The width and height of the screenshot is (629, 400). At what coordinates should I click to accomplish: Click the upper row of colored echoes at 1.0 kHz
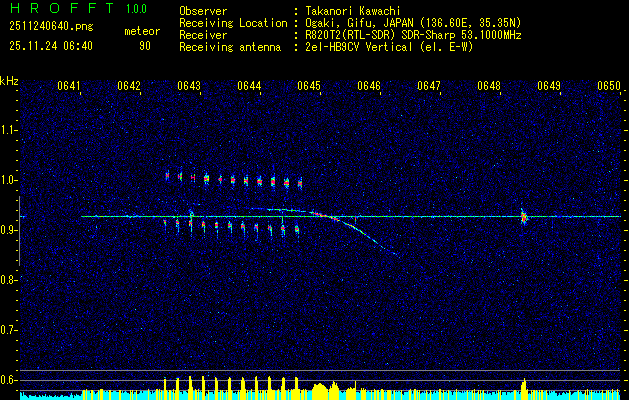coord(233,181)
